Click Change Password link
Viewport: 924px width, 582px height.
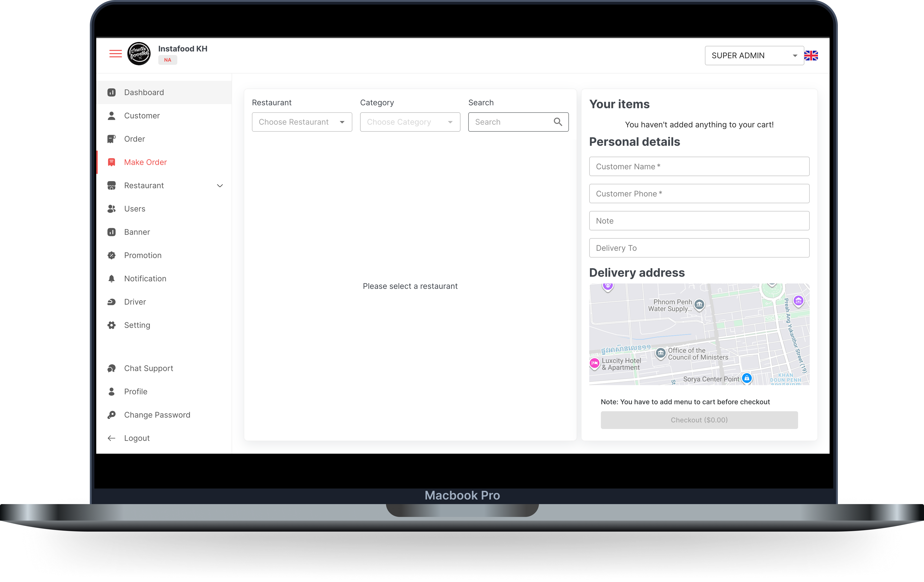(x=164, y=415)
